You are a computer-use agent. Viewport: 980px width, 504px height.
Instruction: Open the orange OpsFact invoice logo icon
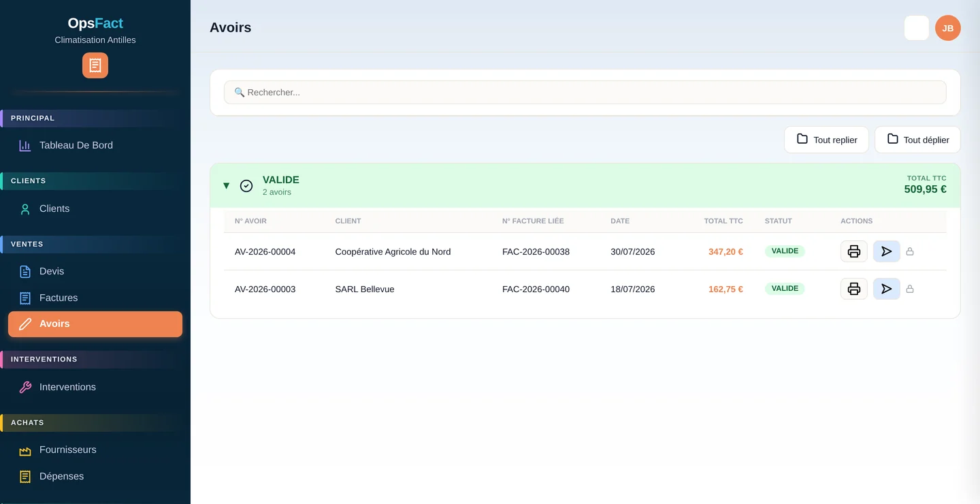click(x=95, y=65)
